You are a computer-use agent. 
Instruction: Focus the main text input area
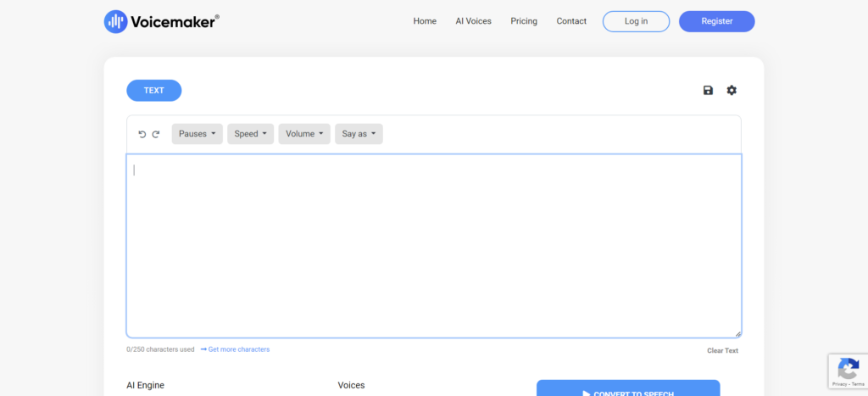(x=433, y=246)
